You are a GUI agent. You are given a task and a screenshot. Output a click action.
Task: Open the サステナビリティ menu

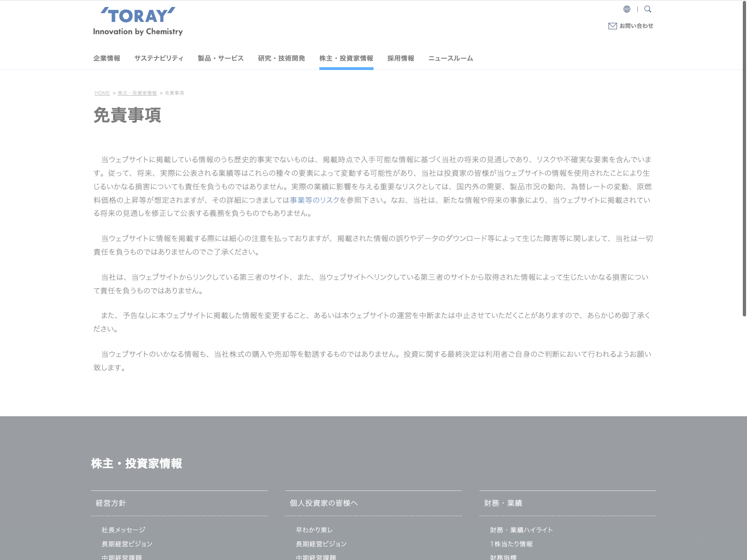159,58
